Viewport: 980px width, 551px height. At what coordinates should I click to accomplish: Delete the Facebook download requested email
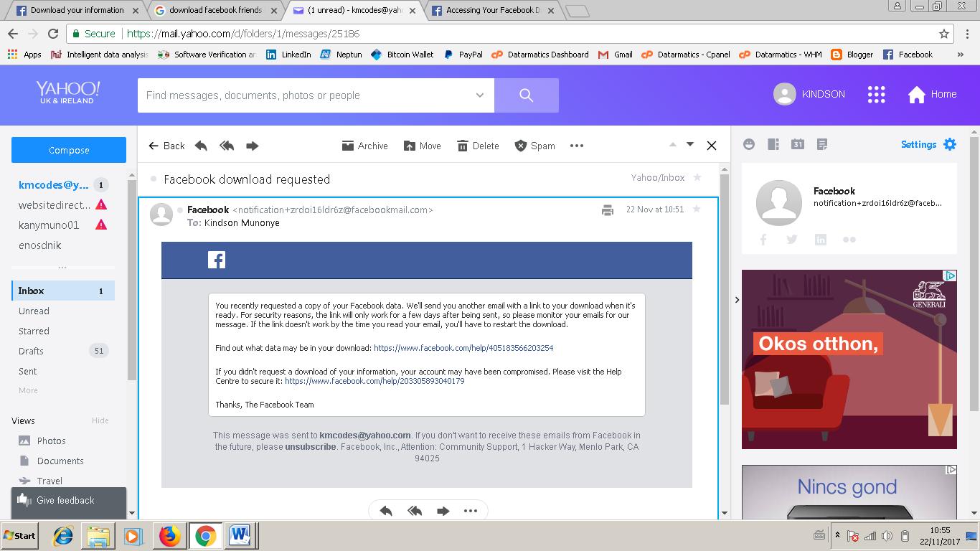[478, 146]
